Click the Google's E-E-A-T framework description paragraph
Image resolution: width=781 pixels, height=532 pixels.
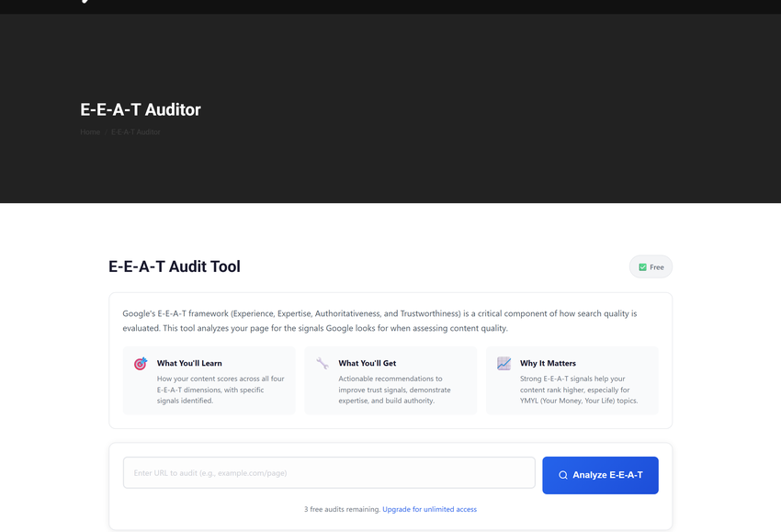379,321
